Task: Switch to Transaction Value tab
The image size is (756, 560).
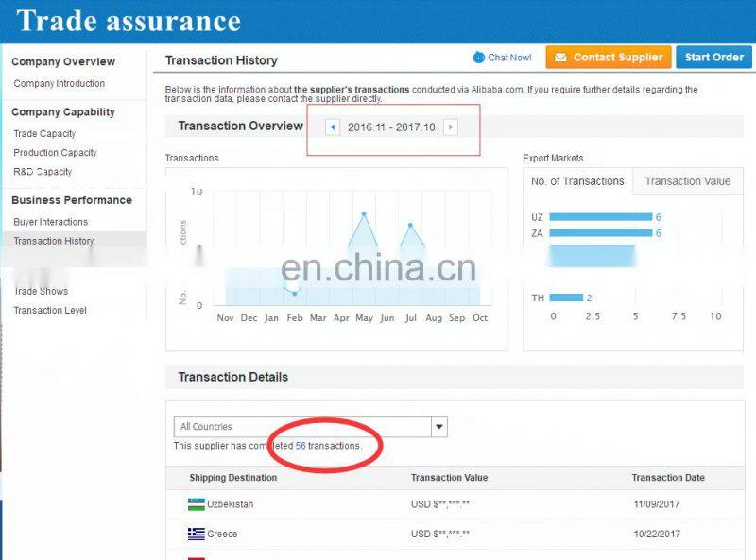Action: [687, 181]
